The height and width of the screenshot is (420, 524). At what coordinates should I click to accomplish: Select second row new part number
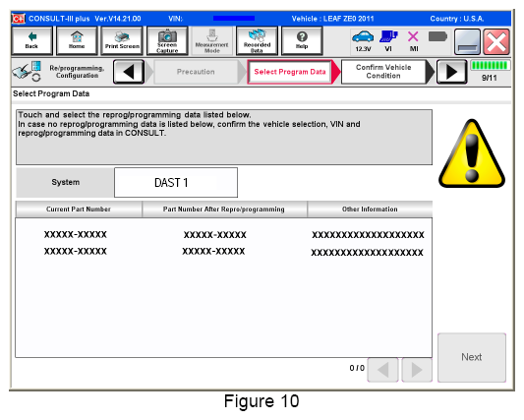point(213,251)
